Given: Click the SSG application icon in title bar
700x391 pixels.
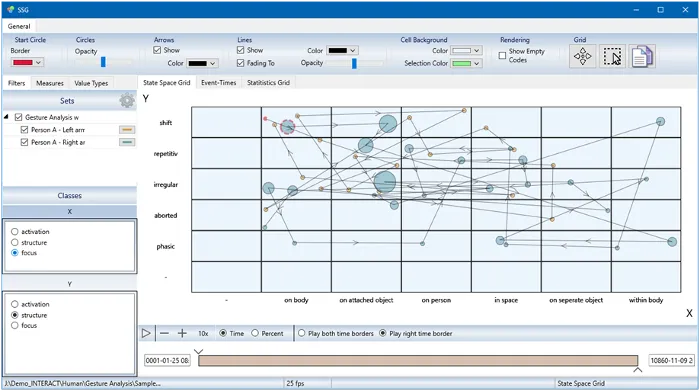Looking at the screenshot, I should pyautogui.click(x=11, y=9).
